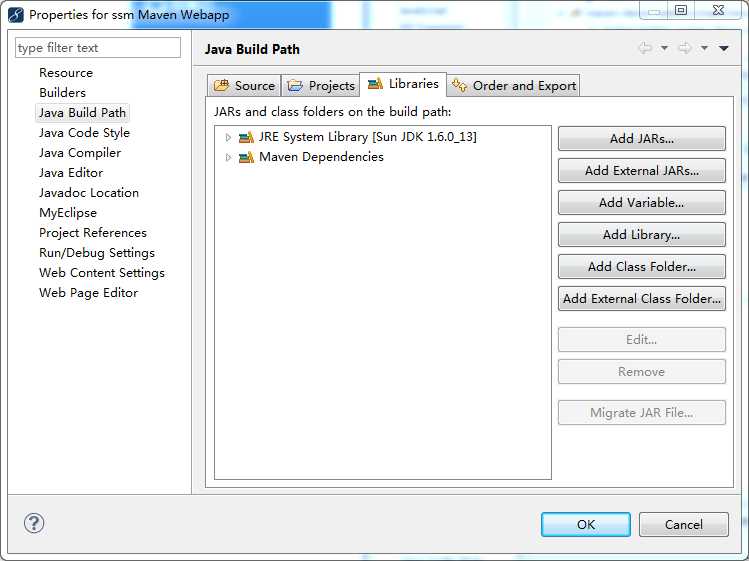Click the MyEclipse app icon in title bar
Image resolution: width=749 pixels, height=561 pixels.
(16, 15)
